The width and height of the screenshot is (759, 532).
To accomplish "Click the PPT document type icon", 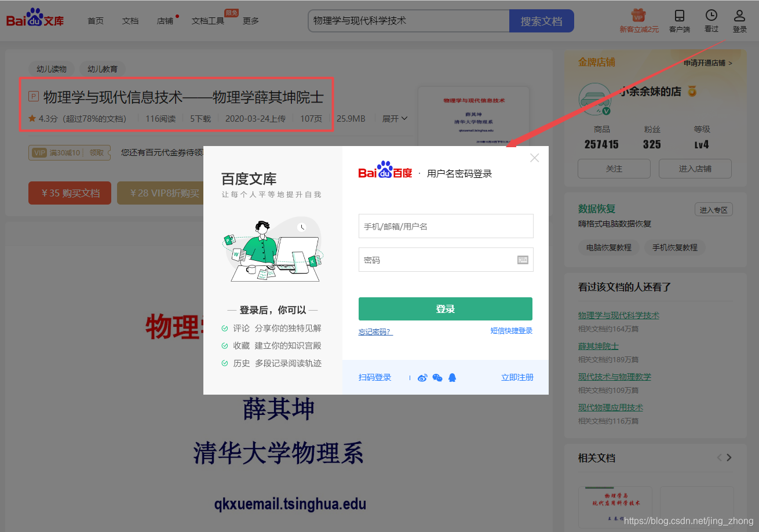I will 34,97.
